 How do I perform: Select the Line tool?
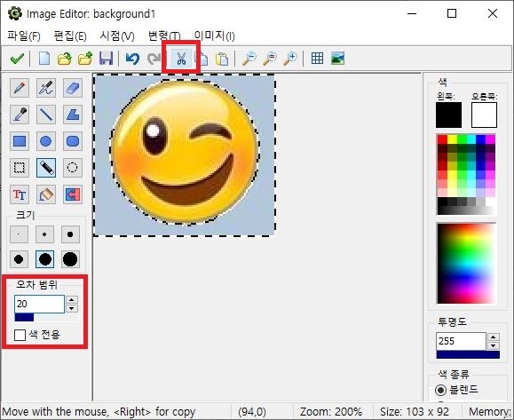[46, 115]
